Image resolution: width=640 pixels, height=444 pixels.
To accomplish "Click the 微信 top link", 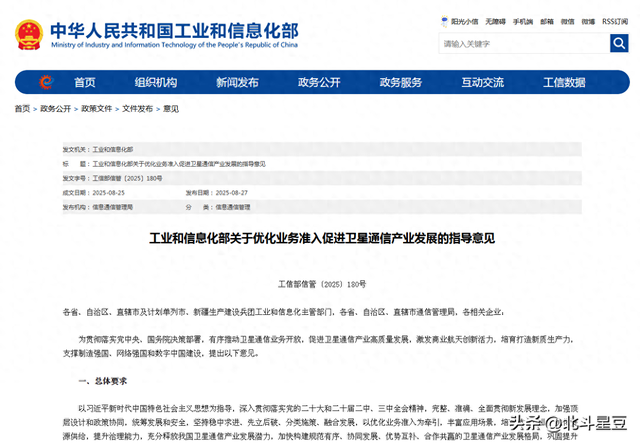I will coord(567,22).
